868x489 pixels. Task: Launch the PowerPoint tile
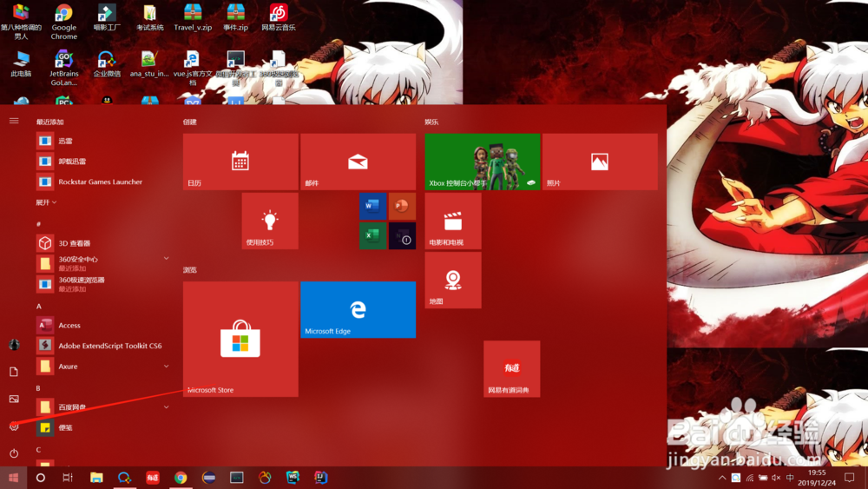402,206
